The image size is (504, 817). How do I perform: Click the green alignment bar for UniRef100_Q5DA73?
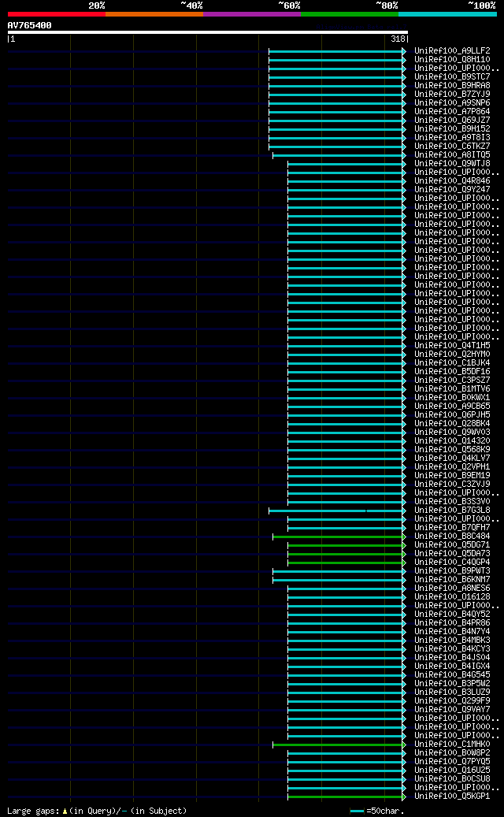(346, 554)
